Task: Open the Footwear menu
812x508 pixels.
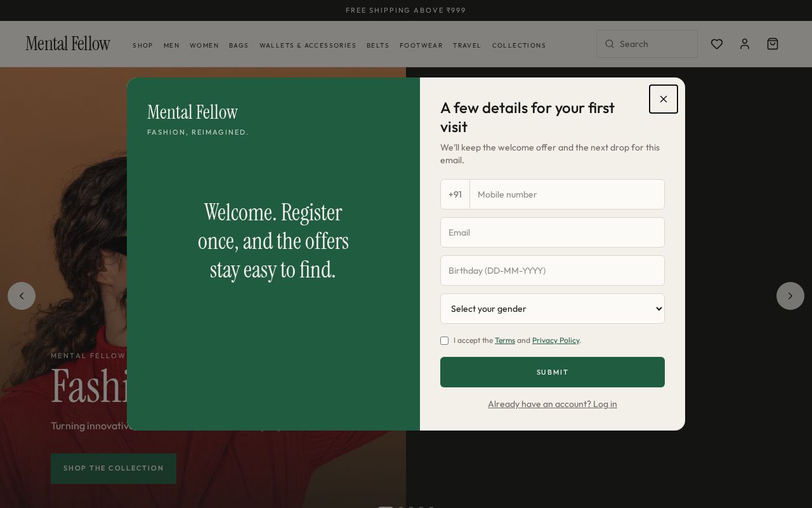Action: click(421, 45)
